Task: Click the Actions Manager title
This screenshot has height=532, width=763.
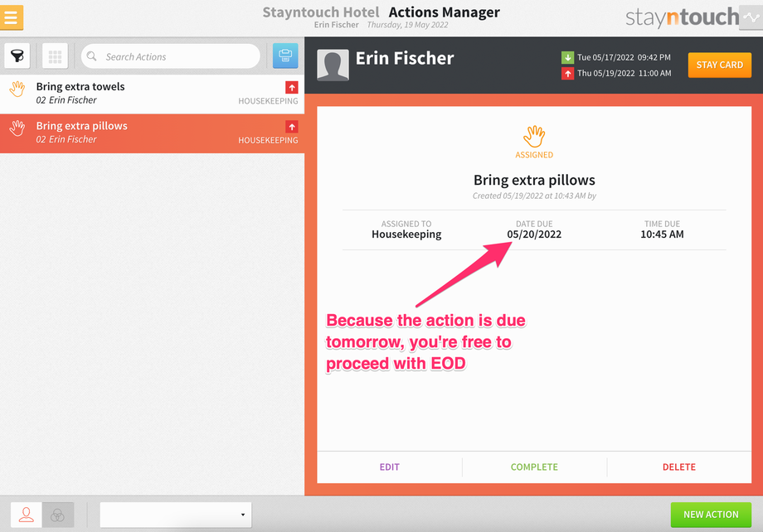Action: [444, 12]
